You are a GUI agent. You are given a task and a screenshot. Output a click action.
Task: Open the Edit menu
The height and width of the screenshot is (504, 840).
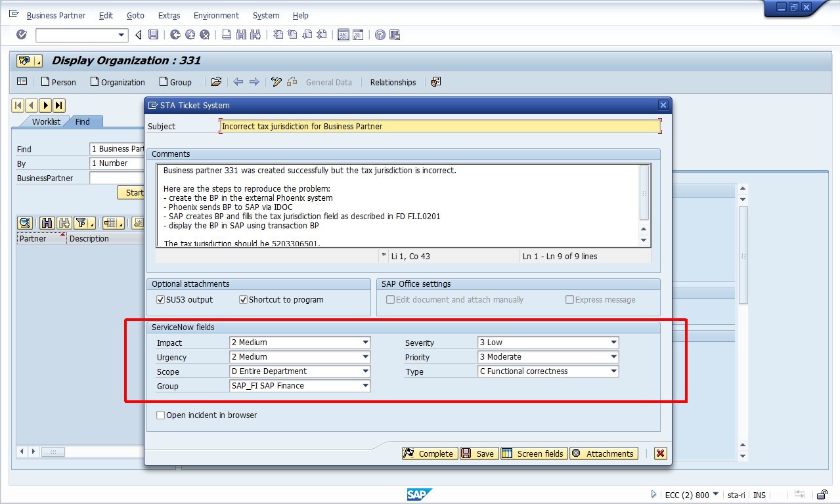[x=106, y=15]
